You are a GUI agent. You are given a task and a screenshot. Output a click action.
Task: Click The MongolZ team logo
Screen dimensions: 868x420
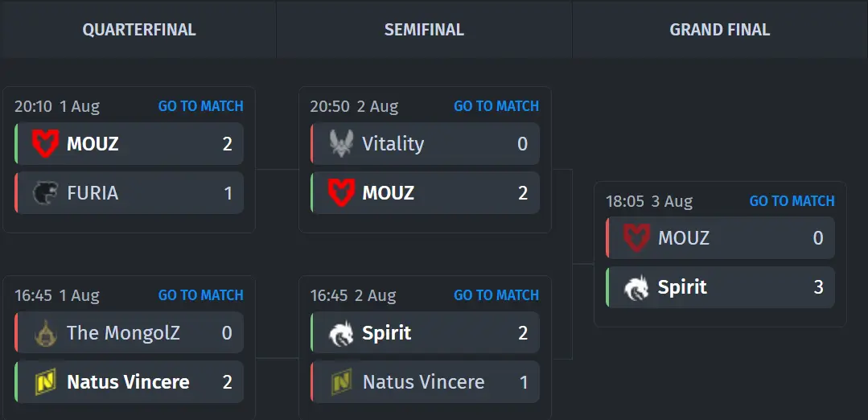click(45, 333)
